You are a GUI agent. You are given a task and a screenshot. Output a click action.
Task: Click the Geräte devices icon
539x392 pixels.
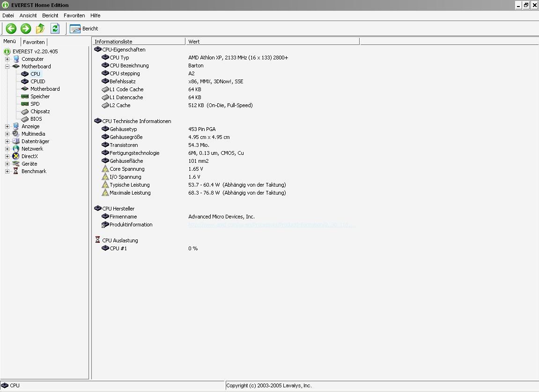(x=16, y=164)
